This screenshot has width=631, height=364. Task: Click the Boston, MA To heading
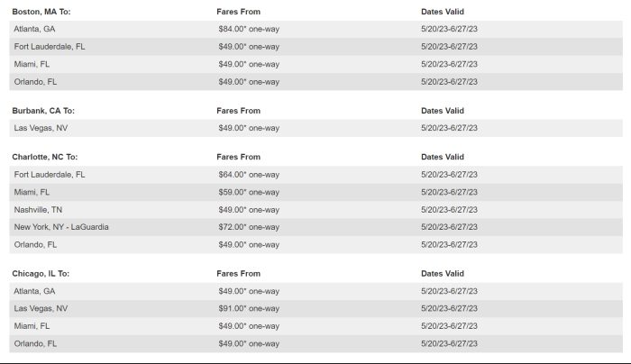tap(41, 12)
